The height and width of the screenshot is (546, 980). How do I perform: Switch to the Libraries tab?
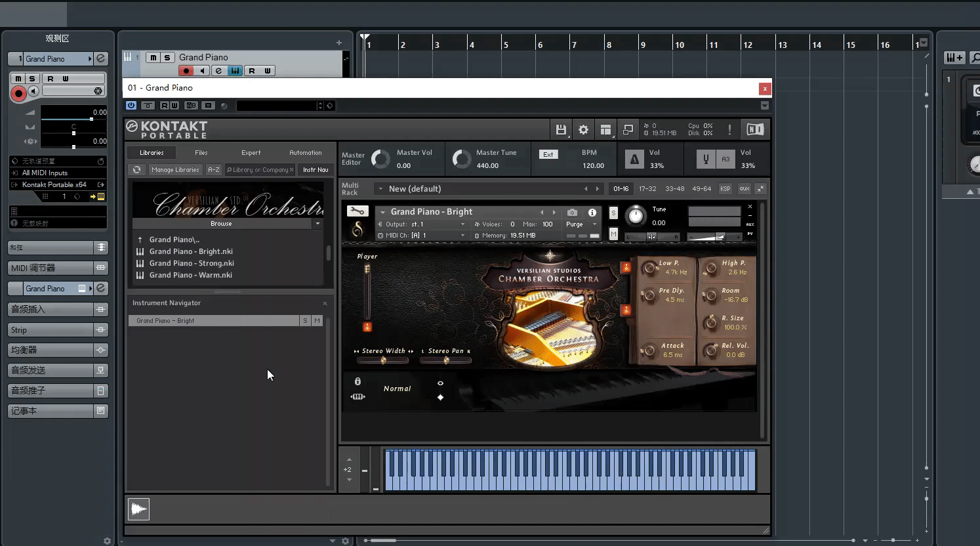(x=152, y=153)
